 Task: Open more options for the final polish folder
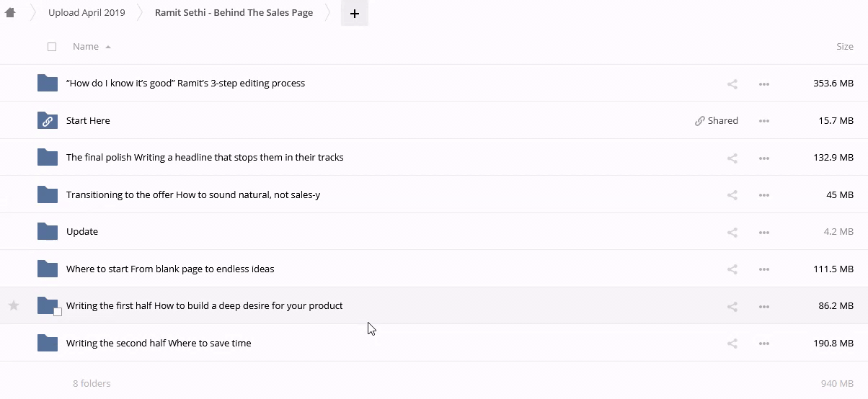(x=764, y=158)
